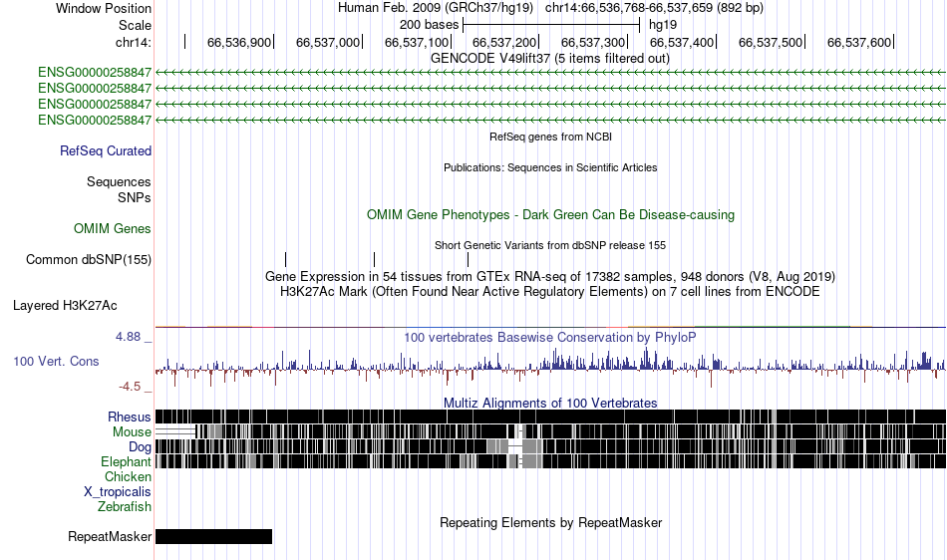
Task: Click the Sequences track label
Action: (119, 181)
